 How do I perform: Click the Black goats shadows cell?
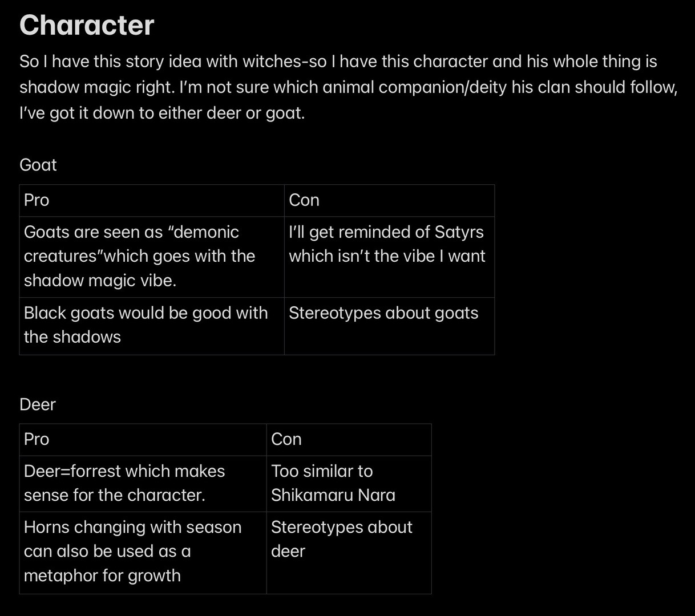pos(152,326)
